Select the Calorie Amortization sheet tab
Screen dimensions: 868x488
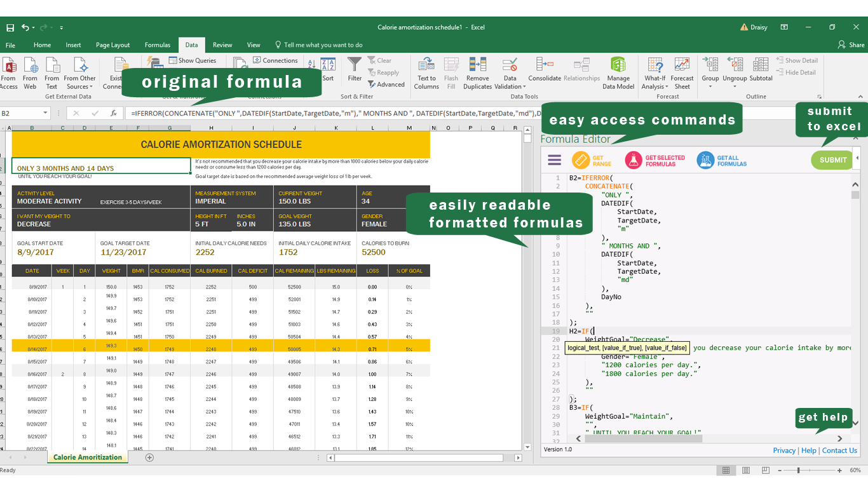[x=87, y=457]
